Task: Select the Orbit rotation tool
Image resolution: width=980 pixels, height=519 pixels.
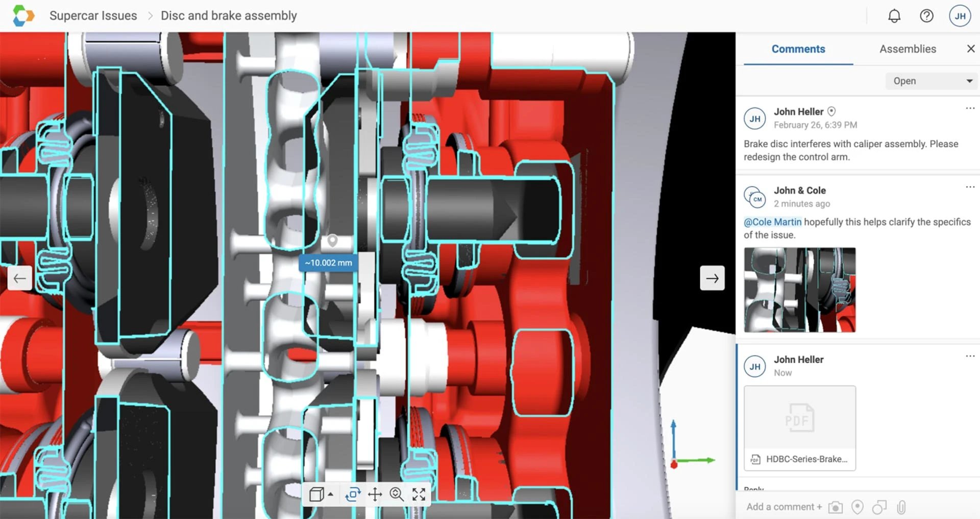Action: pos(353,494)
